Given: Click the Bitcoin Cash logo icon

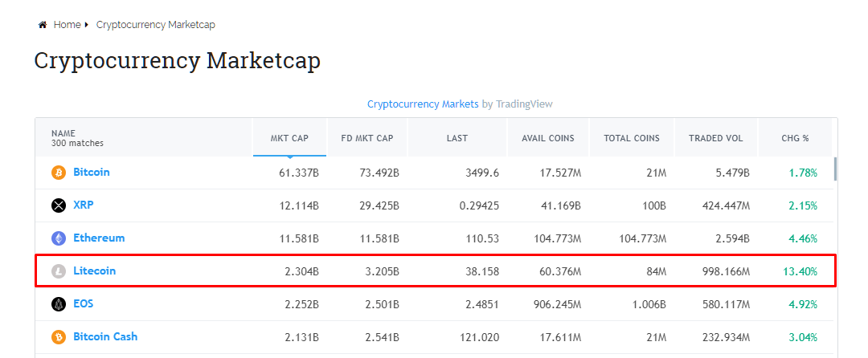Looking at the screenshot, I should [x=58, y=337].
